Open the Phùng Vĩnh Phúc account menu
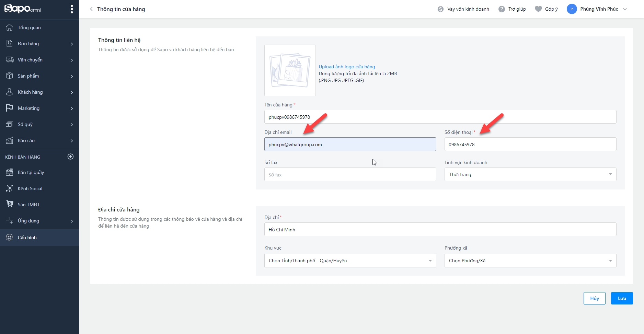 coord(597,9)
